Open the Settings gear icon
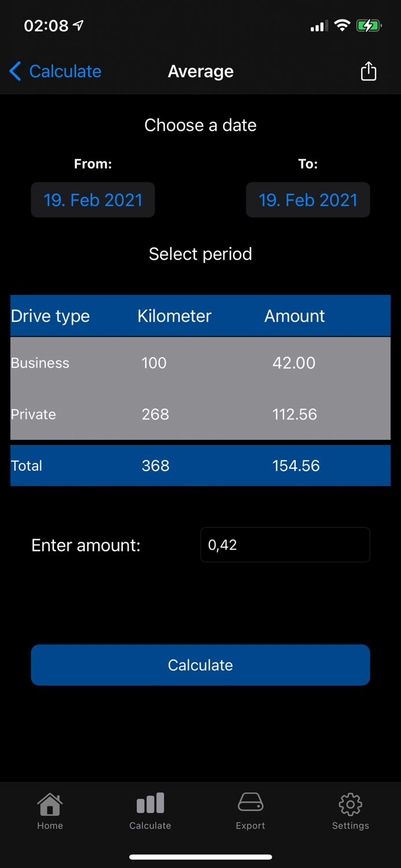Image resolution: width=401 pixels, height=868 pixels. click(350, 804)
